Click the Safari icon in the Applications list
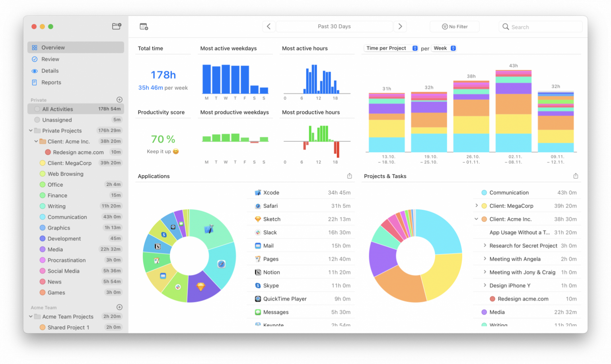611x364 pixels. click(257, 206)
